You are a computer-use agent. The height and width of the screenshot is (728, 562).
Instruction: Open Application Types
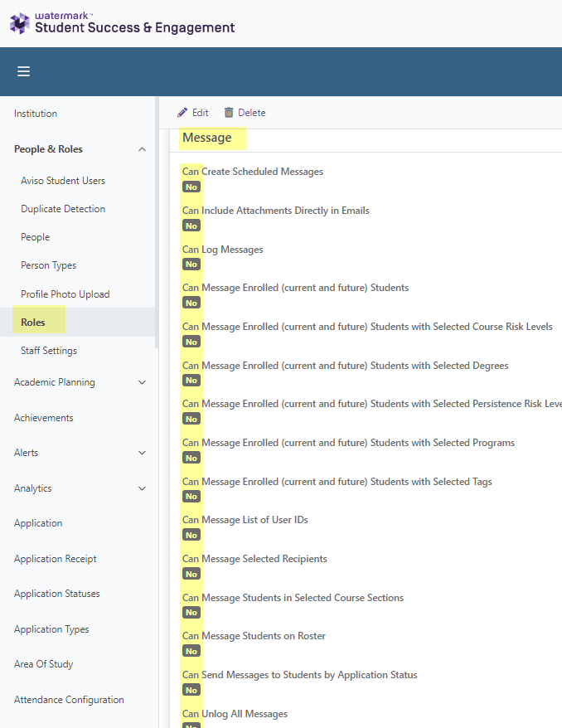(51, 629)
